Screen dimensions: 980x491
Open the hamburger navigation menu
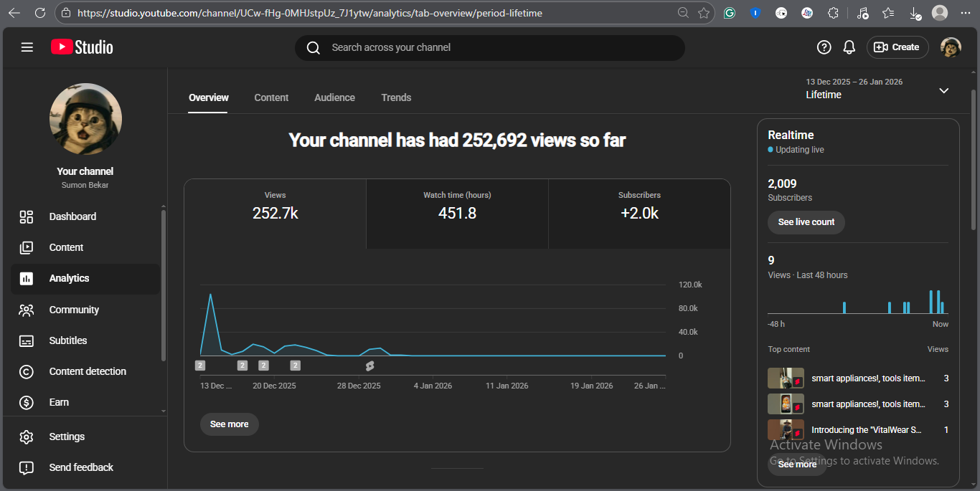(27, 47)
